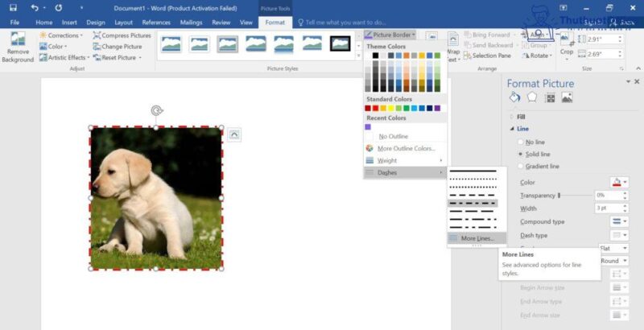This screenshot has height=330, width=644.
Task: Switch to the Picture tab icon in Format Picture
Action: tap(567, 98)
